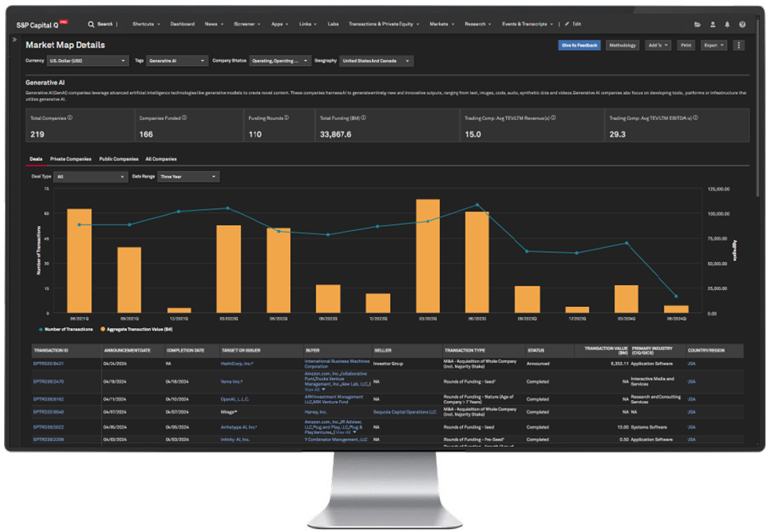Viewport: 771px width, 532px height.
Task: Open the HashiCorp, Inc. target link
Action: [x=238, y=364]
